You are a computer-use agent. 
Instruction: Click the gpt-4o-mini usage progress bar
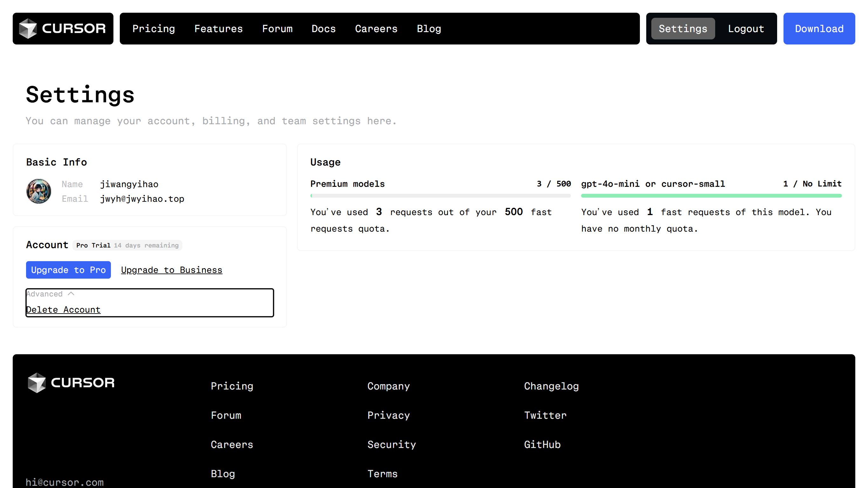coord(711,195)
